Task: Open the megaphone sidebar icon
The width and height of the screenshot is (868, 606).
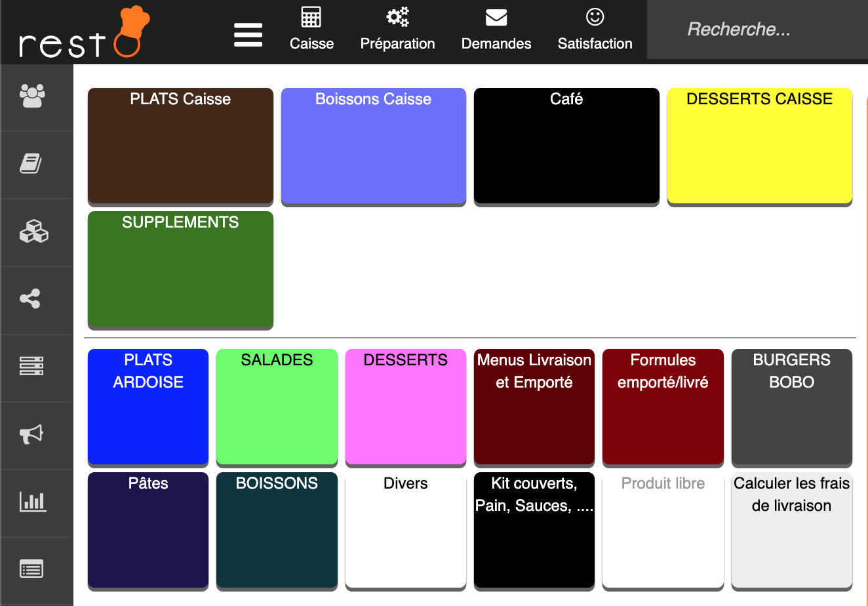Action: (x=31, y=434)
